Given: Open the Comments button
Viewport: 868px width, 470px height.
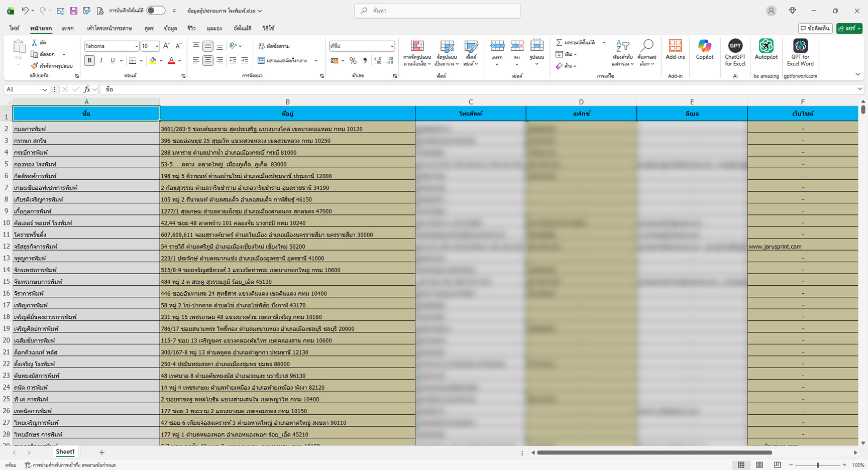Looking at the screenshot, I should coord(815,29).
